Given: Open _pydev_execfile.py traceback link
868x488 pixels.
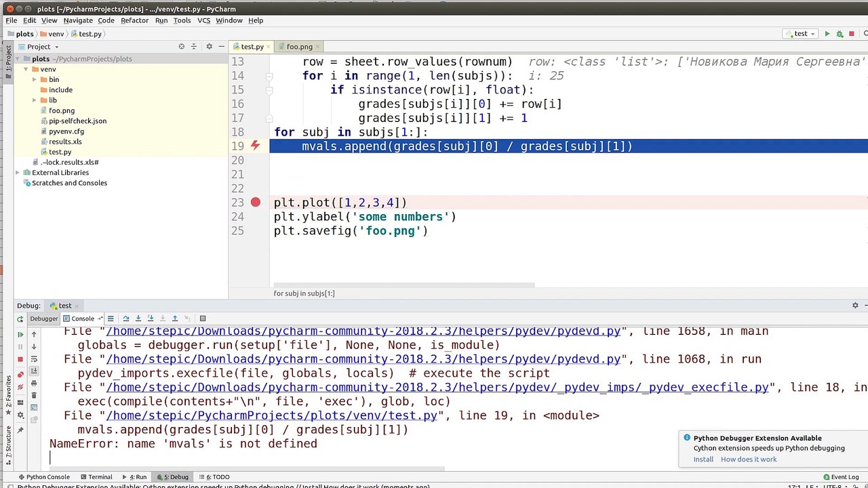Looking at the screenshot, I should [437, 388].
